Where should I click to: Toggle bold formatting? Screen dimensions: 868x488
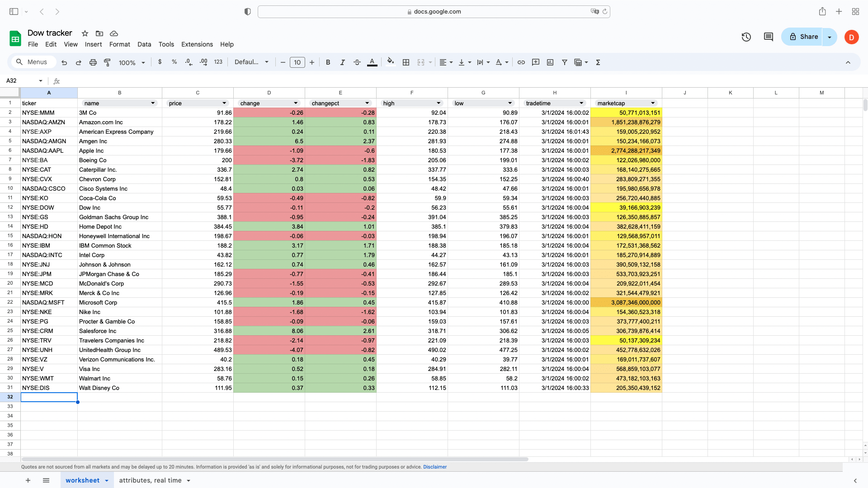328,62
